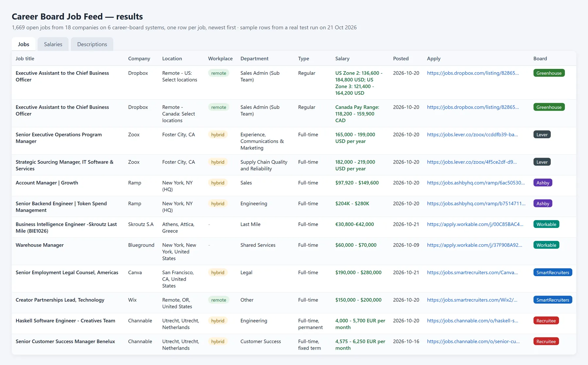Image resolution: width=588 pixels, height=365 pixels.
Task: Open Channable Haskell engineer apply link
Action: pyautogui.click(x=472, y=321)
